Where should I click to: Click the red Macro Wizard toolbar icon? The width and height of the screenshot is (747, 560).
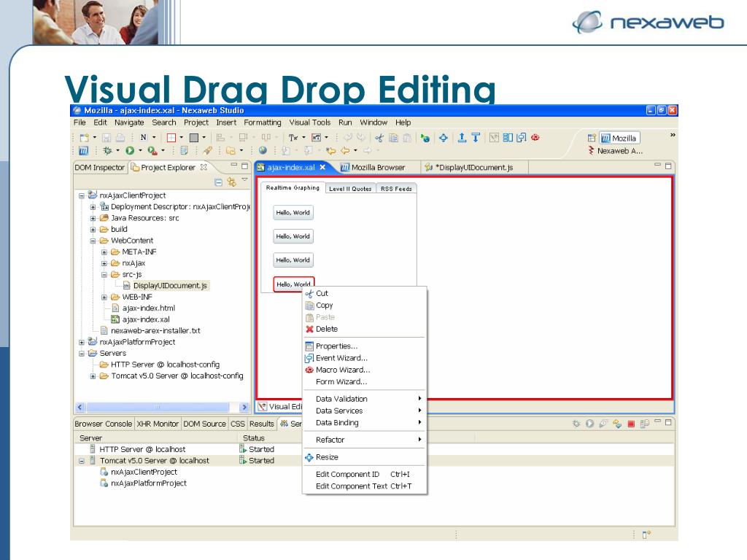535,138
